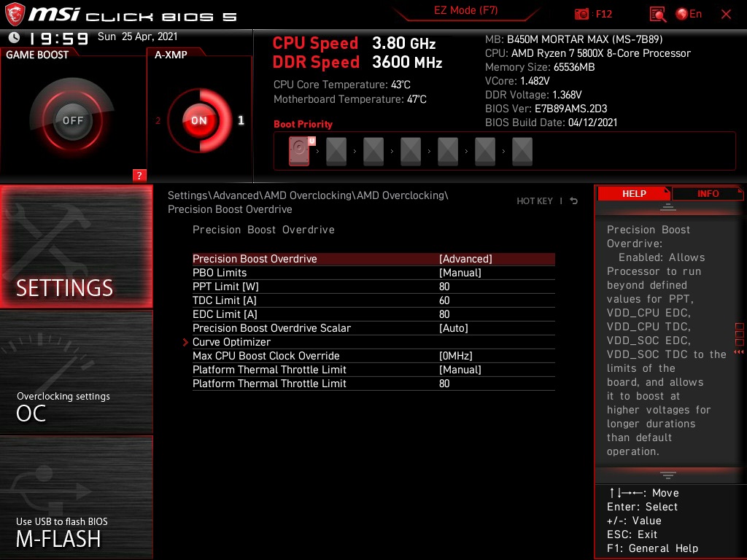The height and width of the screenshot is (560, 747).
Task: Change the PBO Limits Manual setting
Action: [460, 273]
